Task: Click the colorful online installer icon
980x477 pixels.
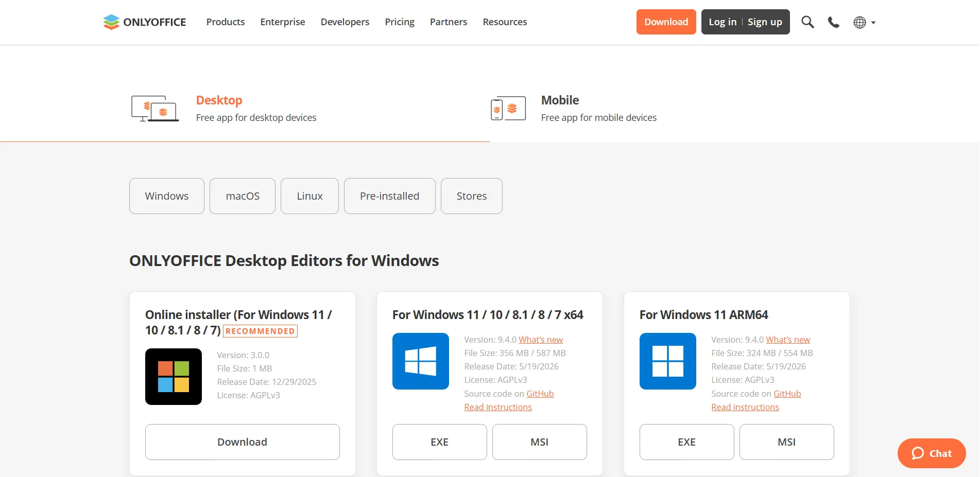Action: tap(174, 377)
